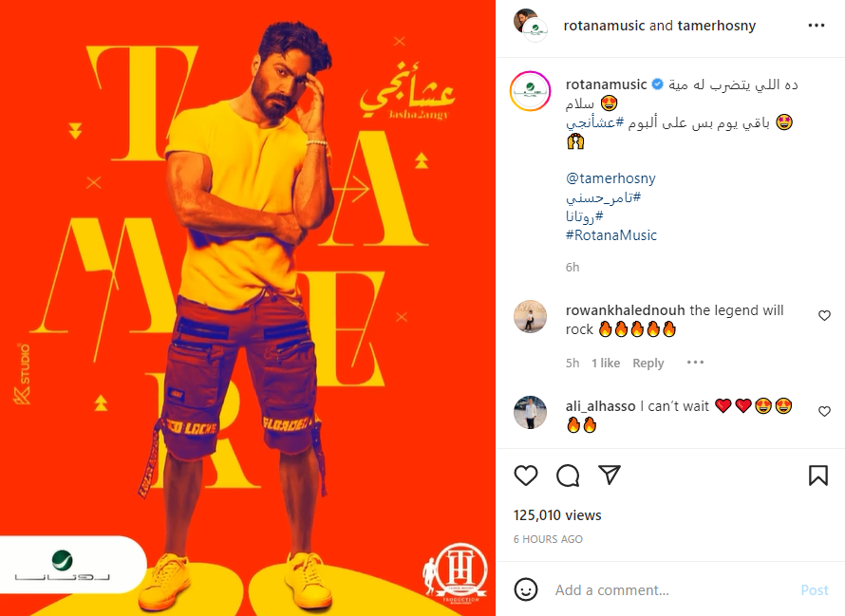
Task: Reply to rowankhalednouh's comment
Action: coord(648,364)
